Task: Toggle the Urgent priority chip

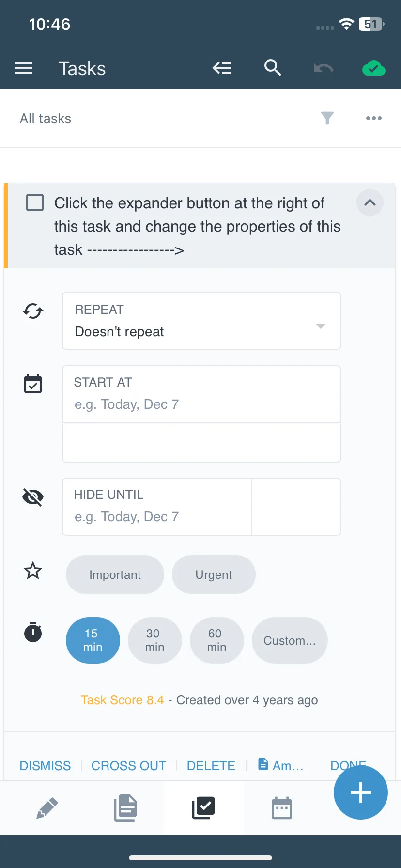Action: pos(214,574)
